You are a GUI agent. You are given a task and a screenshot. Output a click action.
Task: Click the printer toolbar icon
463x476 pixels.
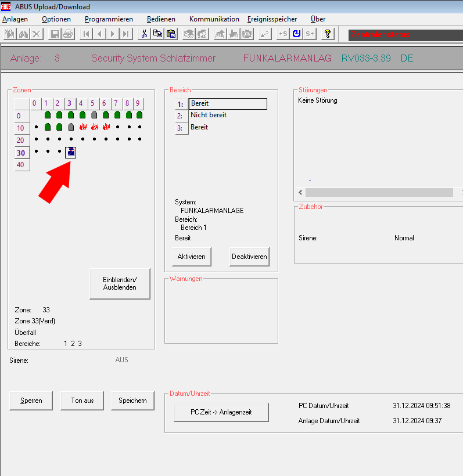tap(67, 34)
